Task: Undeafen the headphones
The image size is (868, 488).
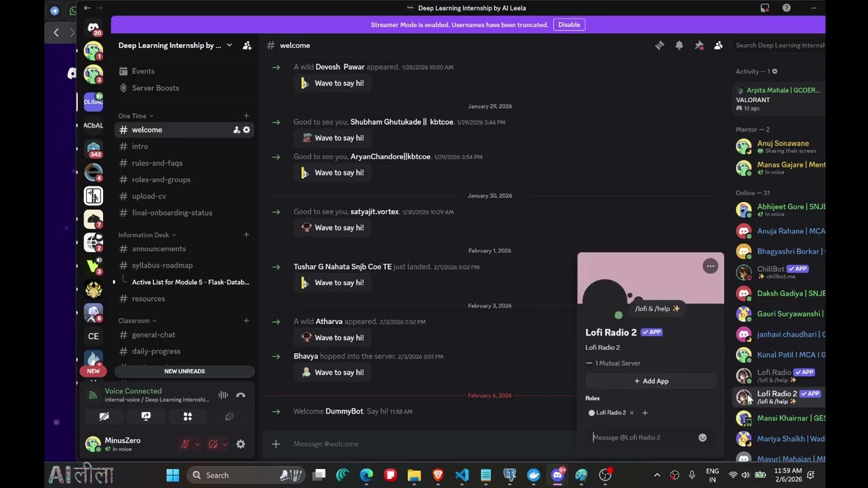Action: [213, 444]
